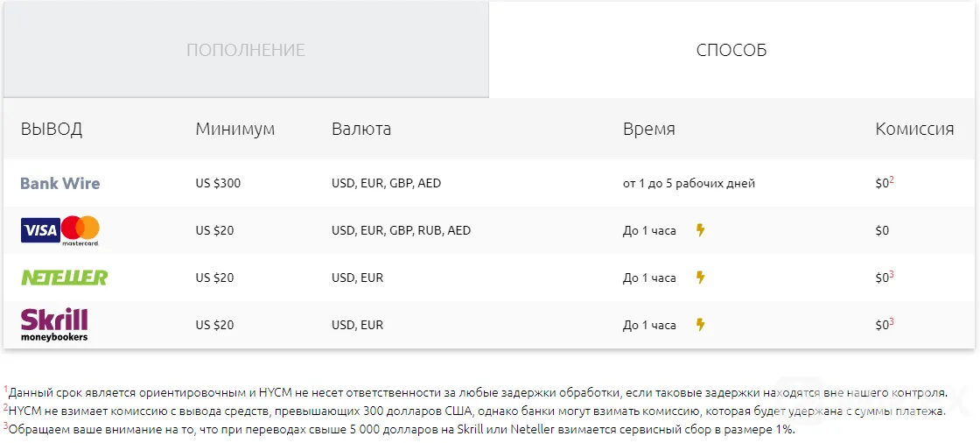The image size is (980, 443).
Task: Click the 'от 1 до 5 рабочих дней' text
Action: [689, 184]
